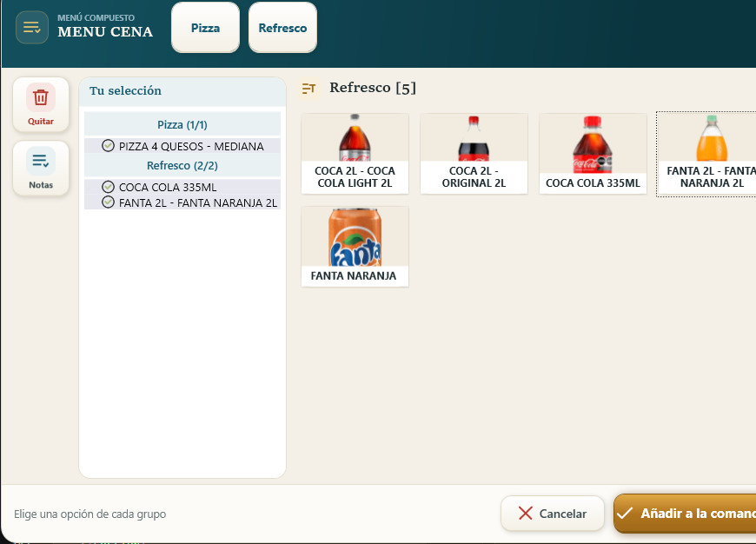Open the Notas button

tap(41, 169)
